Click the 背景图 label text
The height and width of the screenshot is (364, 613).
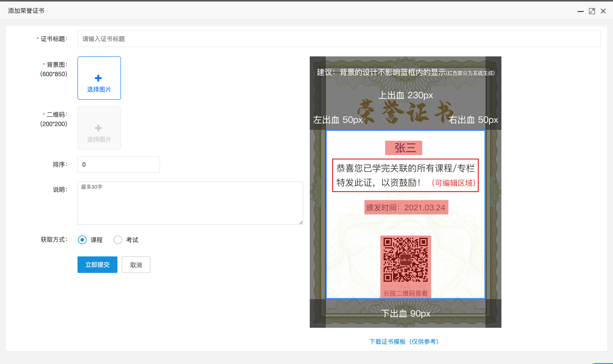(x=57, y=64)
